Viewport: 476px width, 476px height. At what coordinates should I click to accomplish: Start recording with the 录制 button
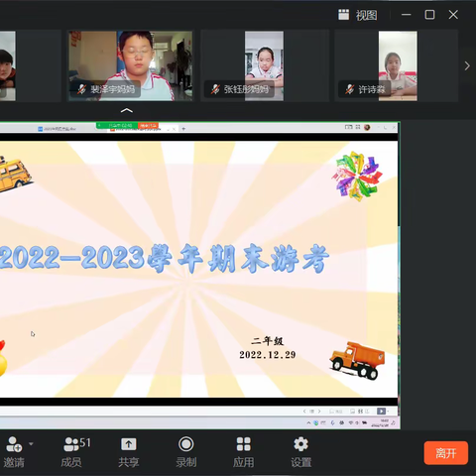pos(186,452)
